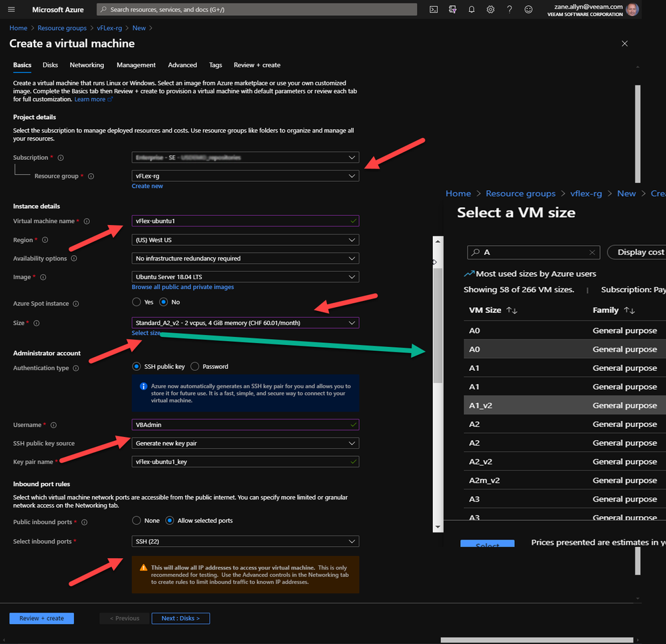Choose SSH public key authentication
The image size is (666, 644).
[137, 366]
